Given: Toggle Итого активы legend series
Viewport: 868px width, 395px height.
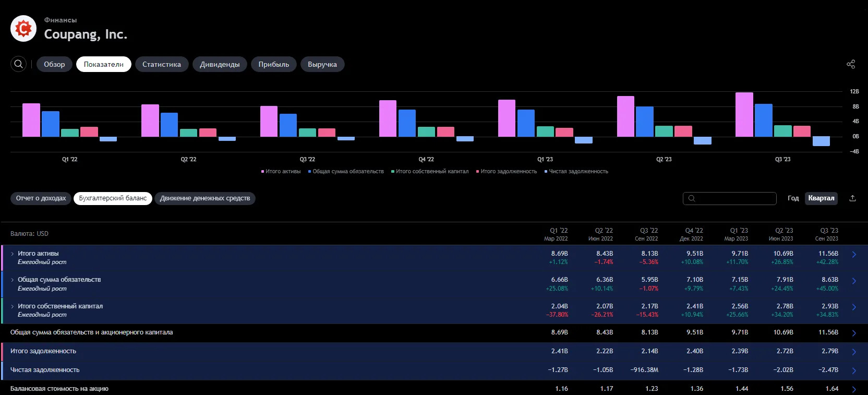Looking at the screenshot, I should (281, 171).
